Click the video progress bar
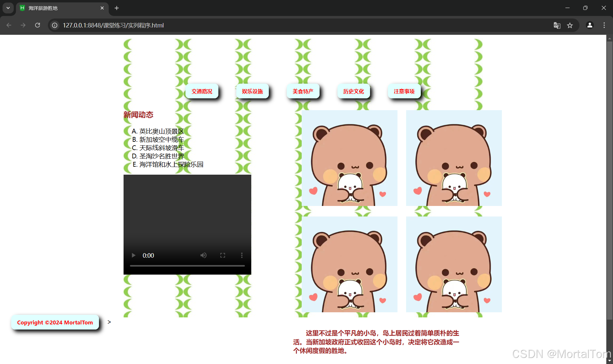 pos(187,266)
